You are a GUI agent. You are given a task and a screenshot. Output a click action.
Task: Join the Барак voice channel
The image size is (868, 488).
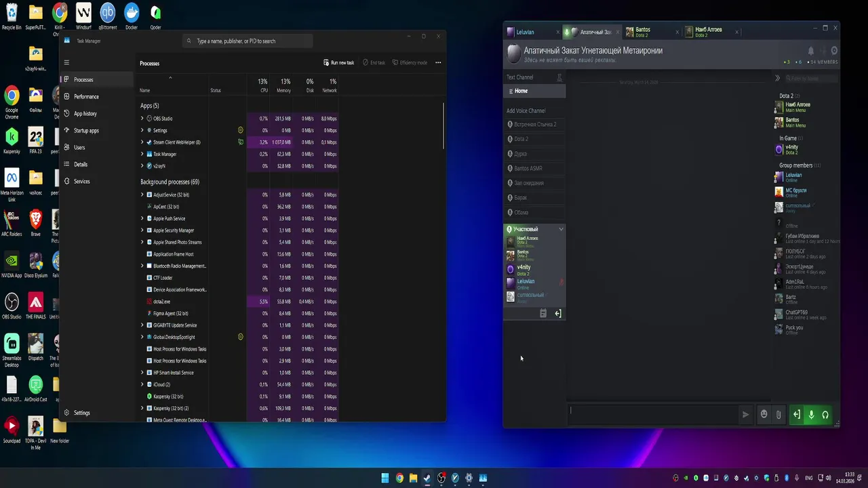534,198
